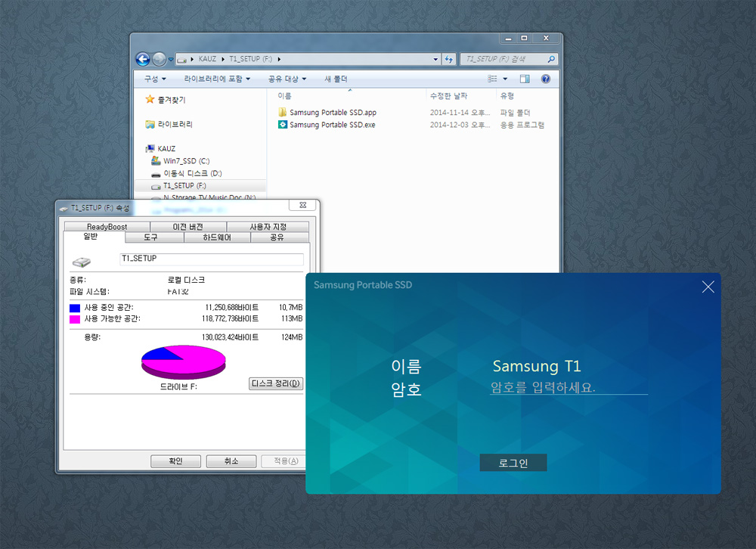Click the refresh icon beside the address bar
Screen dimensions: 756x549
pos(448,59)
